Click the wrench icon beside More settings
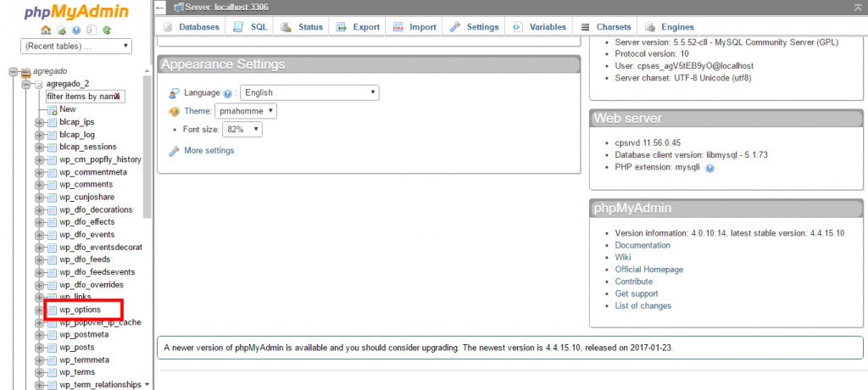This screenshot has width=868, height=390. point(174,151)
